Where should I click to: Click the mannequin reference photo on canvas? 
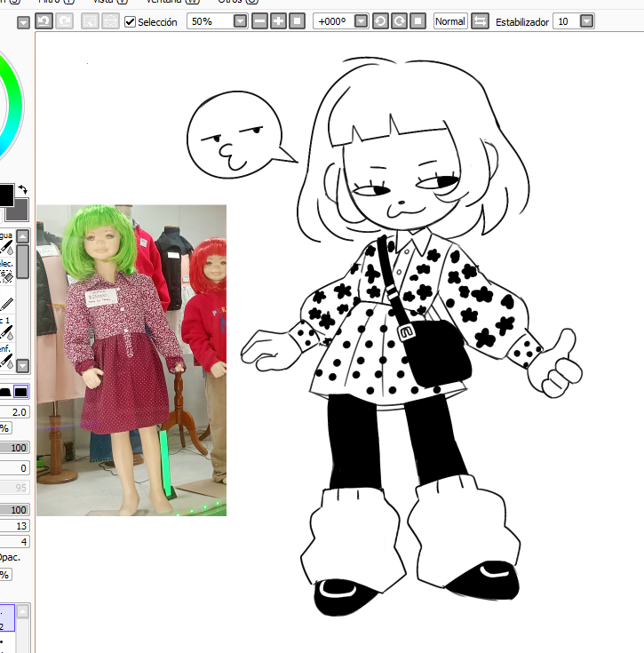click(x=131, y=360)
